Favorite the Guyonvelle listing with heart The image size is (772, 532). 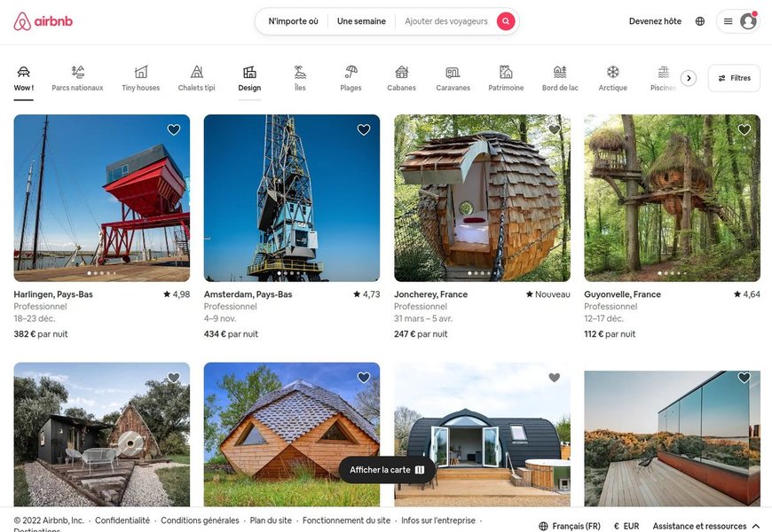coord(744,129)
